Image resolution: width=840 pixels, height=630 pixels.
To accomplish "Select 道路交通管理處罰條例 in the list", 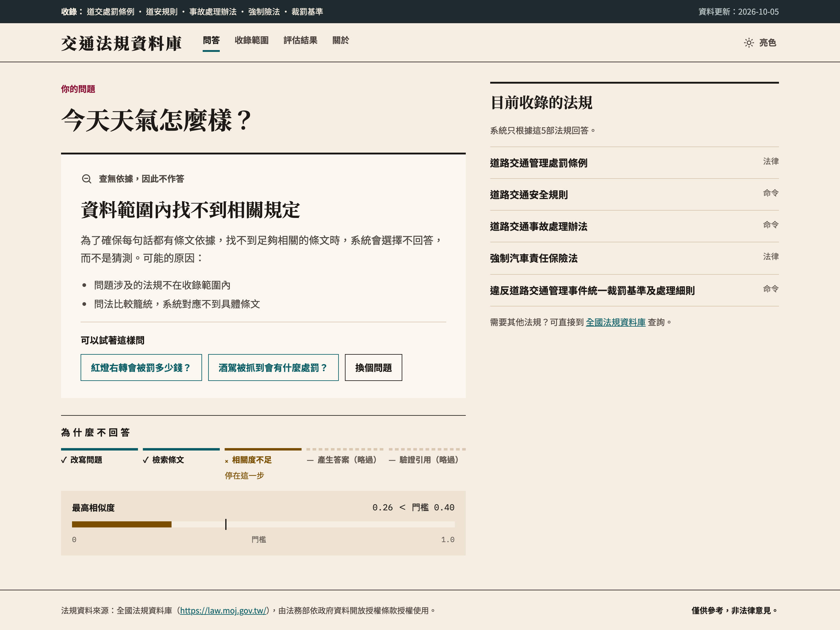I will tap(634, 163).
